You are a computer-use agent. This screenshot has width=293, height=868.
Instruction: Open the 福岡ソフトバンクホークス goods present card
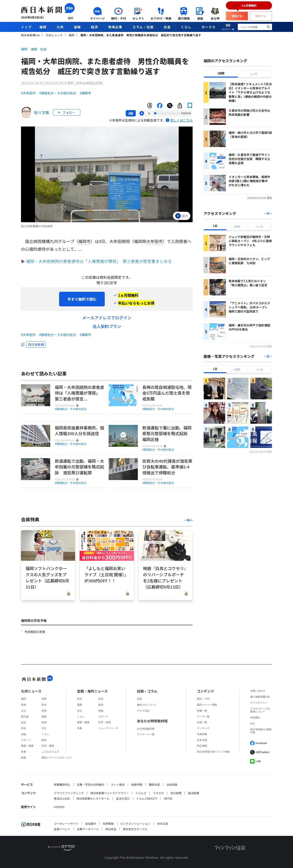[48, 565]
